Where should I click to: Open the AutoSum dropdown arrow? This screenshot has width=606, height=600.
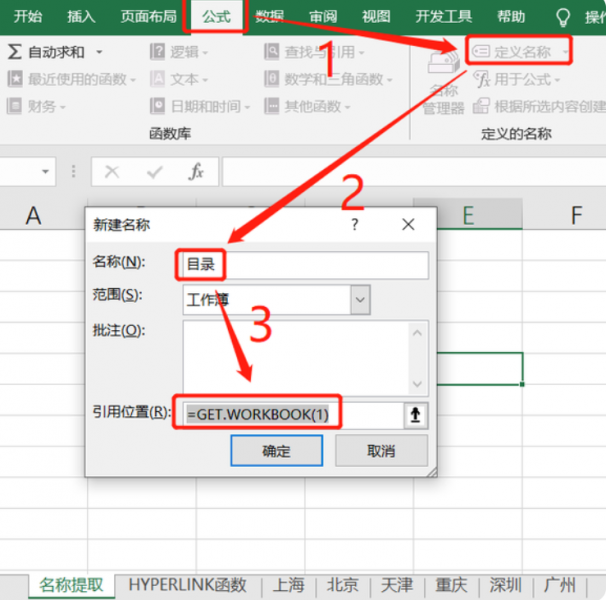coord(99,52)
